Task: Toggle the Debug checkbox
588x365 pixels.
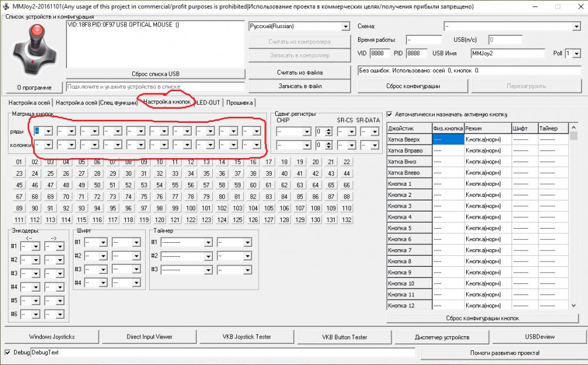Action: (8, 353)
